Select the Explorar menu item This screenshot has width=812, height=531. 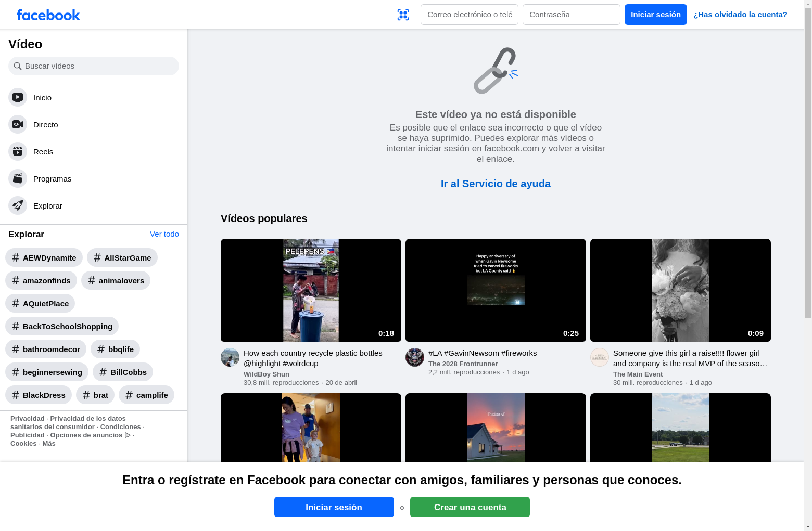[94, 205]
